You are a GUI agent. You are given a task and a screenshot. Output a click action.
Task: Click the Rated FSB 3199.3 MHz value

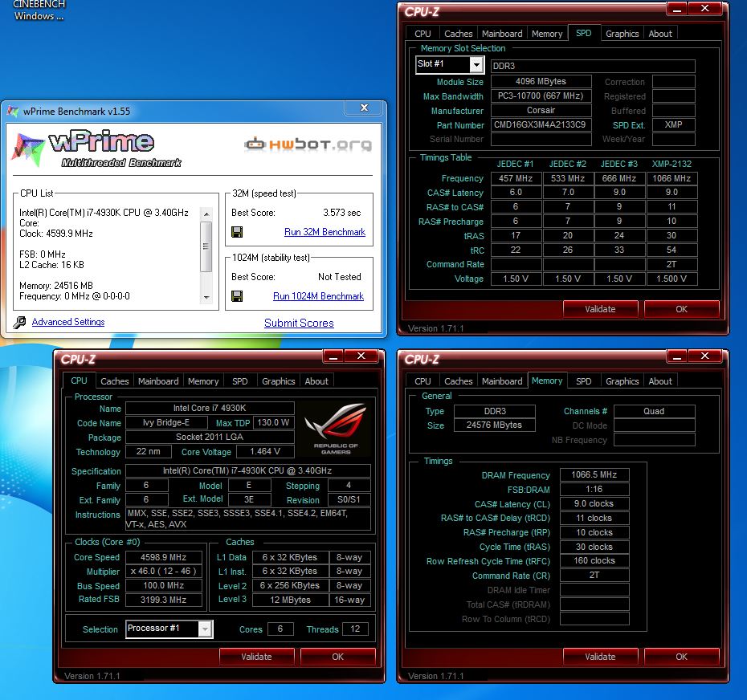pyautogui.click(x=163, y=600)
